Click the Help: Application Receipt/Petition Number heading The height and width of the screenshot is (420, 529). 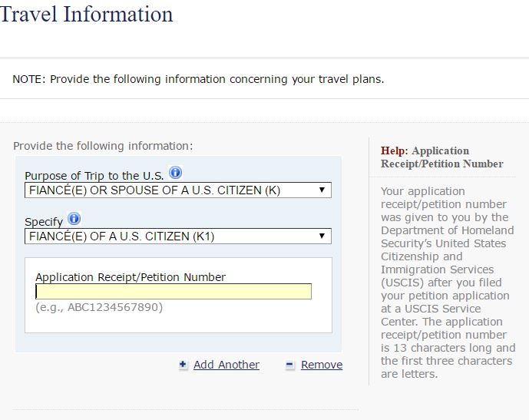[442, 157]
